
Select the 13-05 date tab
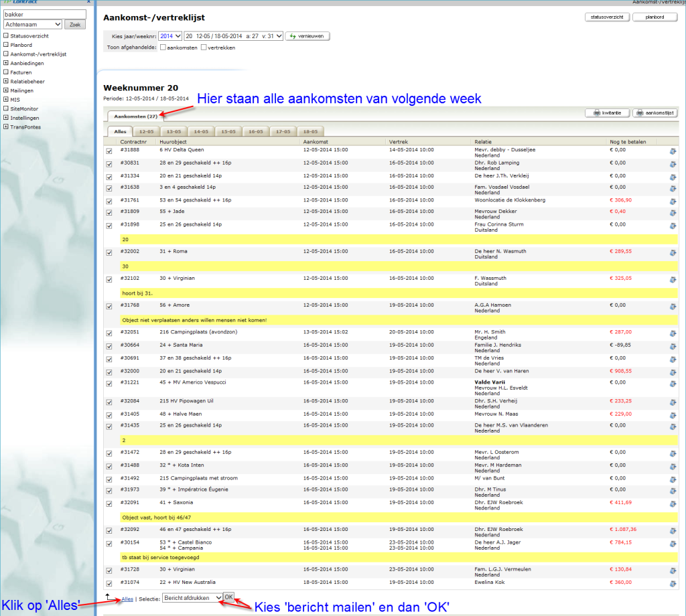(174, 132)
